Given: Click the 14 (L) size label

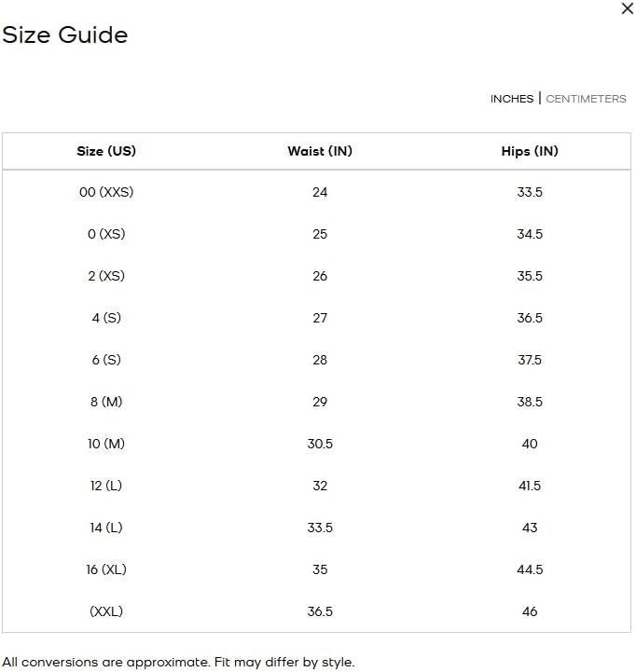Looking at the screenshot, I should 106,528.
